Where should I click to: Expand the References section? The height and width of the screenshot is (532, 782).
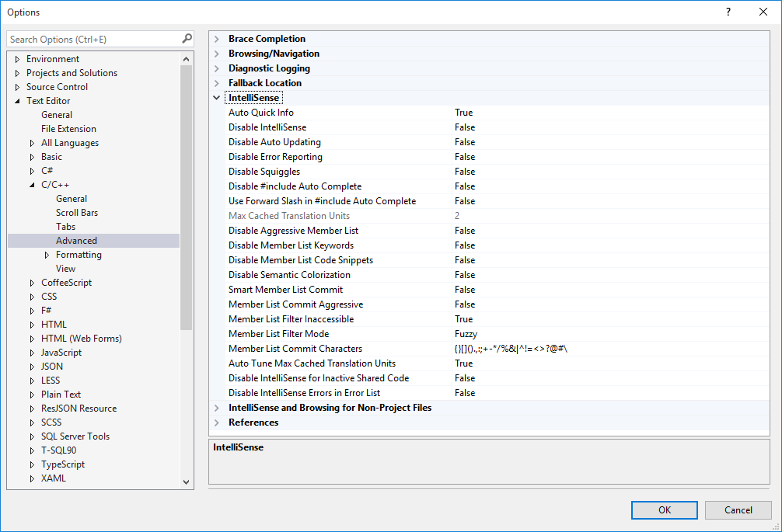(x=217, y=422)
